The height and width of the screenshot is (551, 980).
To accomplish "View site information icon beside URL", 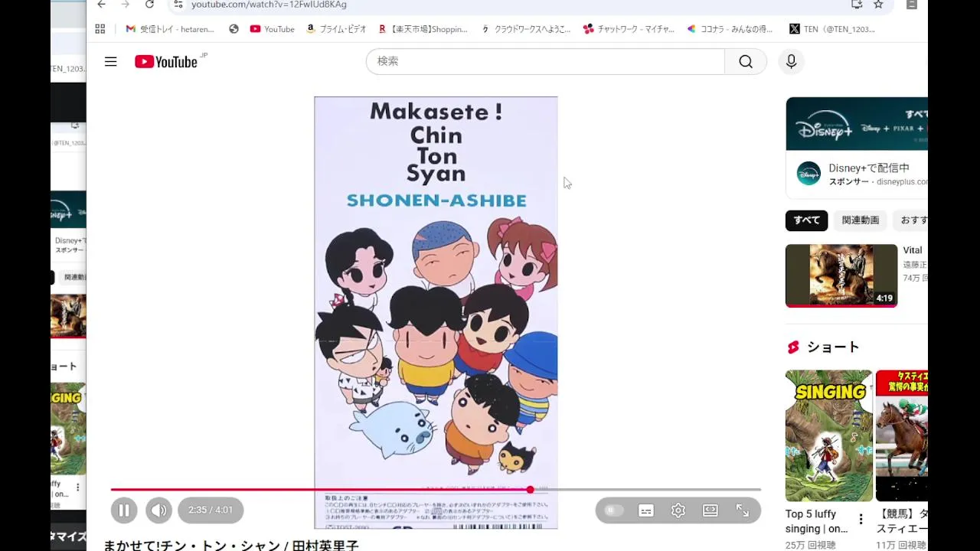I will 178,5.
